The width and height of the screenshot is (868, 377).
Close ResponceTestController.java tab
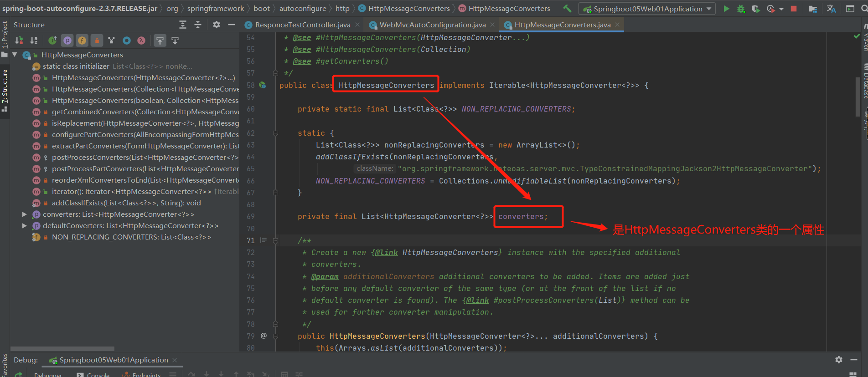pos(357,25)
